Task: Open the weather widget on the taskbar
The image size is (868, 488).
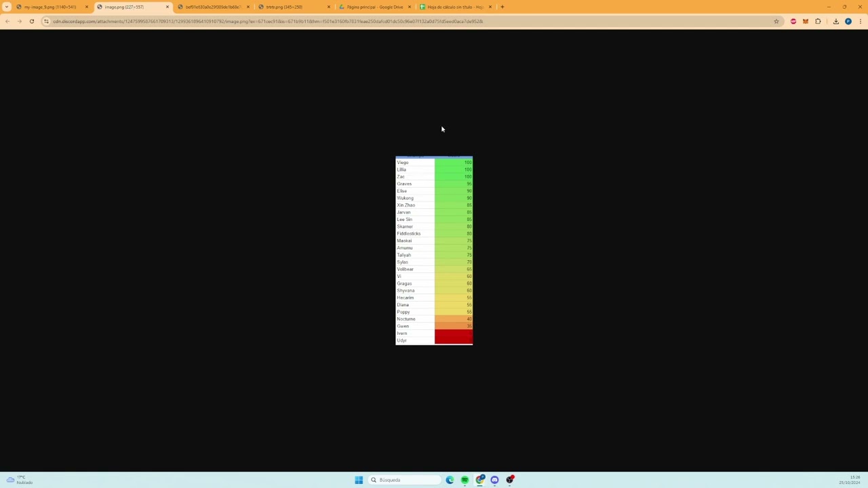Action: pos(19,480)
